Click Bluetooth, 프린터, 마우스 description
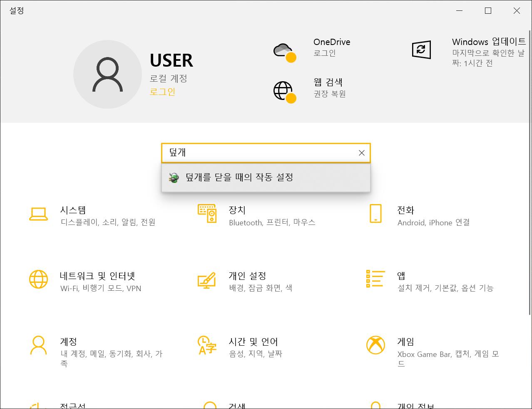The width and height of the screenshot is (532, 409). coord(272,222)
